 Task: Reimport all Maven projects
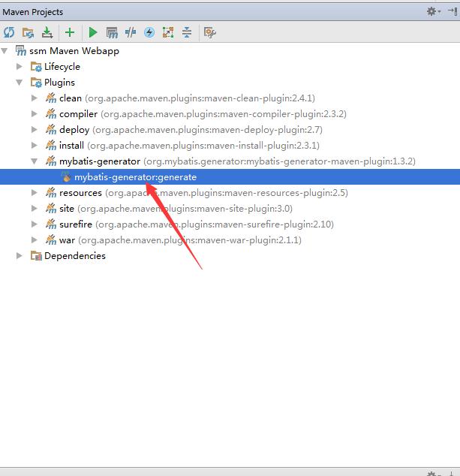tap(9, 32)
